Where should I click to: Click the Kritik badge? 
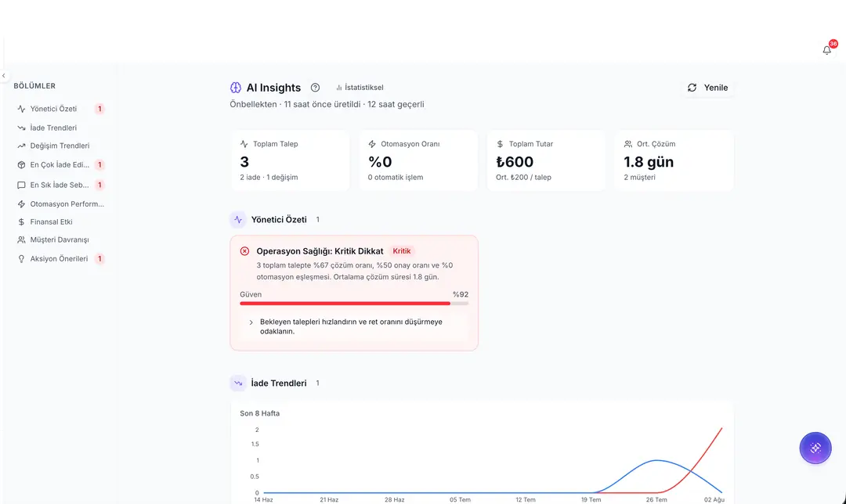pyautogui.click(x=401, y=251)
